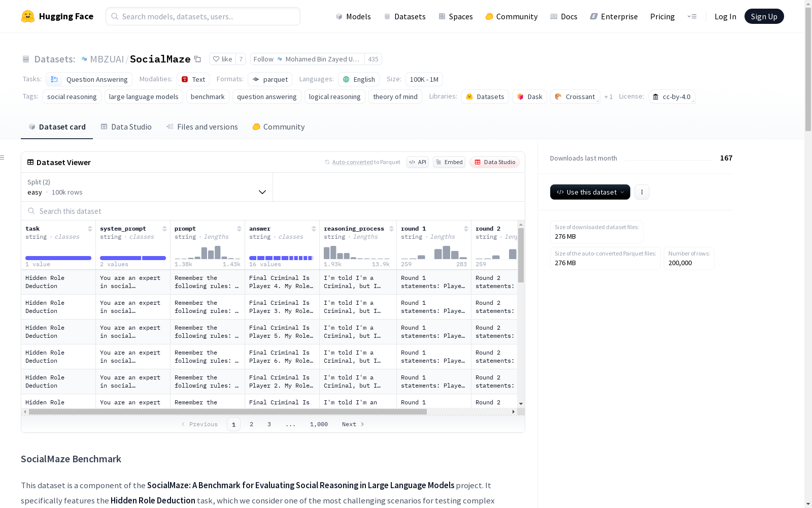Open the Models page
Screen dimensions: 812x508
[353, 16]
